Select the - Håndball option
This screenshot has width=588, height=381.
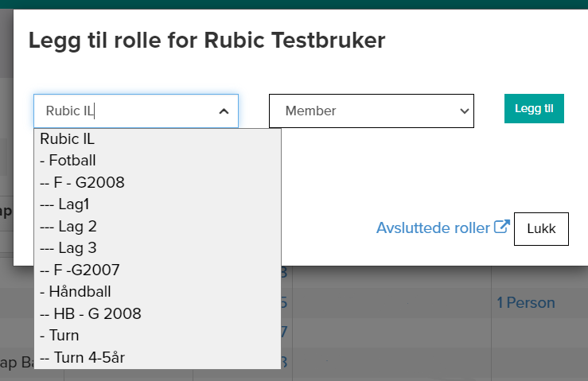(158, 292)
